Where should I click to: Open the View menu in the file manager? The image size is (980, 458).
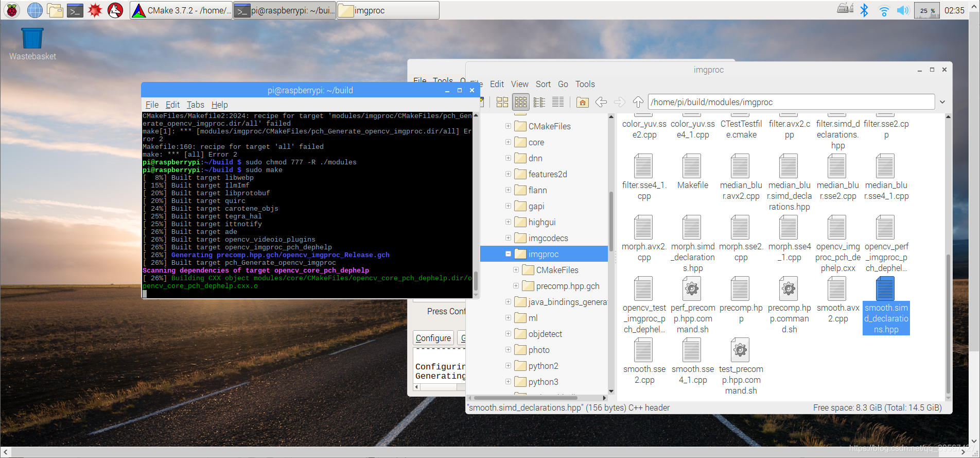click(x=519, y=84)
